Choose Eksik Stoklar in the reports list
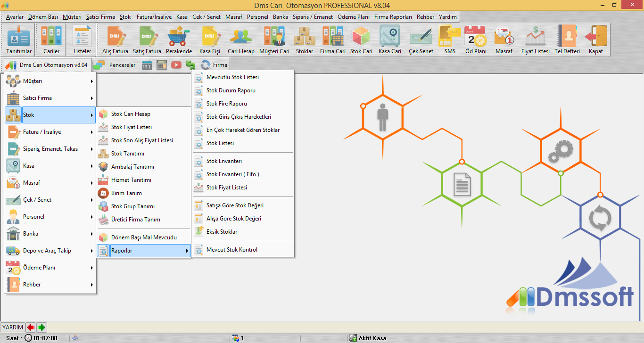This screenshot has width=644, height=343. pyautogui.click(x=222, y=232)
